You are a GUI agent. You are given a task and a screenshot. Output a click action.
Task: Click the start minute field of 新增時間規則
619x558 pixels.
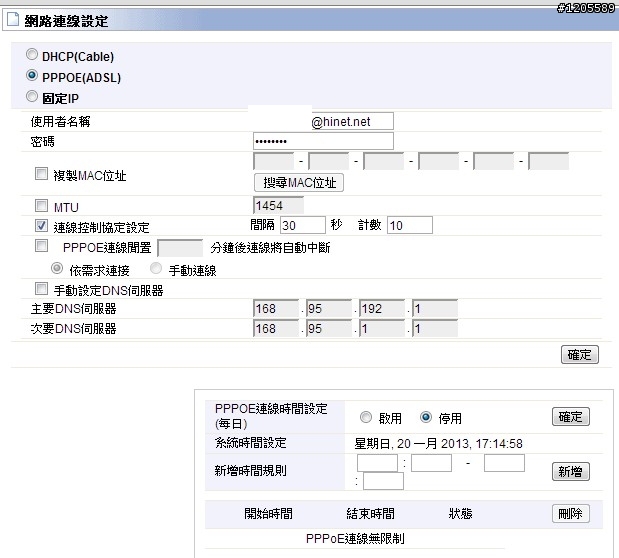(431, 463)
